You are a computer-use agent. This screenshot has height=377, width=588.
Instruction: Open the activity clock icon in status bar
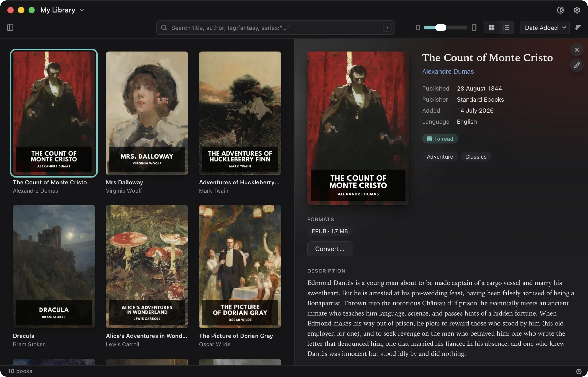(578, 371)
